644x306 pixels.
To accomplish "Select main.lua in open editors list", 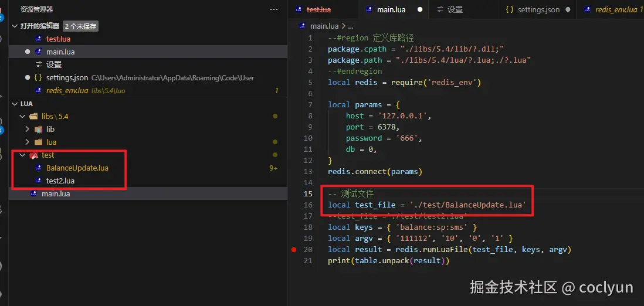I will pos(60,52).
